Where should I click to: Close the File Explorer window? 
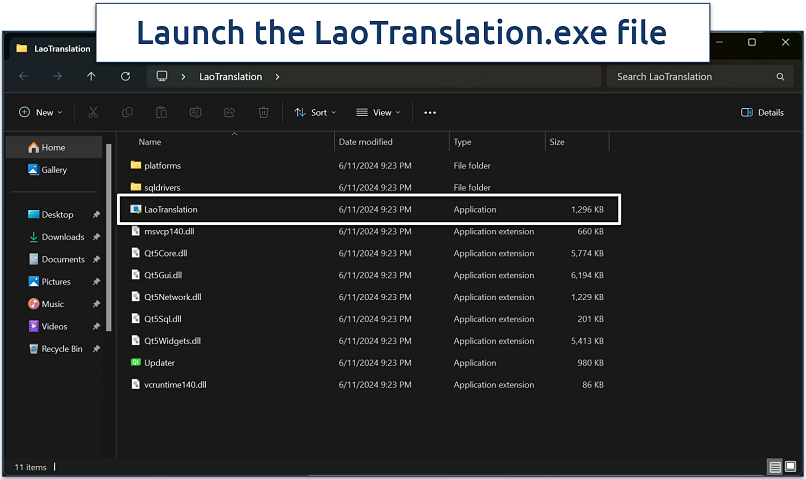(x=785, y=42)
